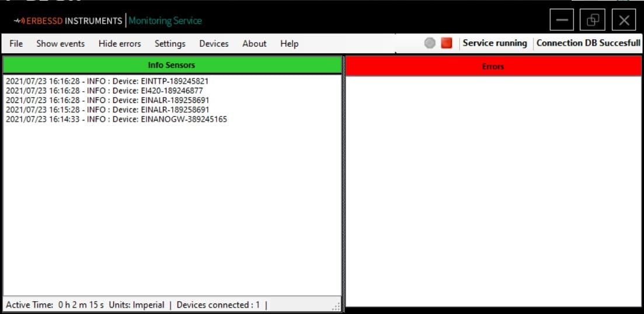The height and width of the screenshot is (314, 644).
Task: Open the Devices menu
Action: tap(214, 44)
